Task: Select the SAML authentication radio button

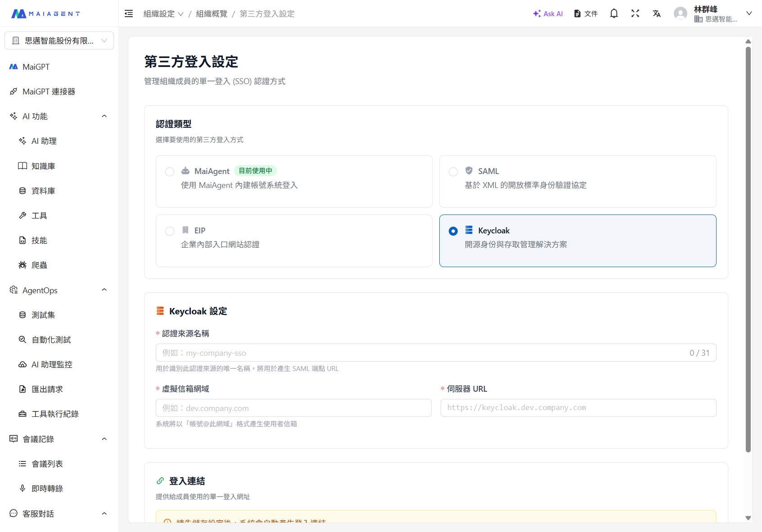Action: coord(453,172)
